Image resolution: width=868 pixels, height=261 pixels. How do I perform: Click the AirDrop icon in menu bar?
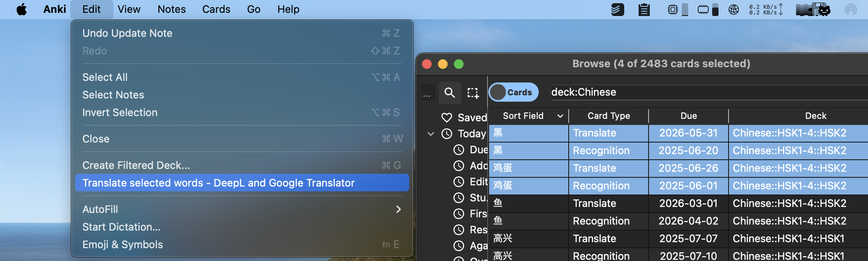coord(850,9)
